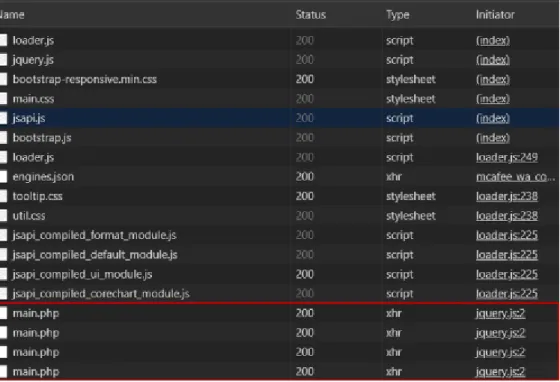Screen dimensions: 560x382
Task: Click file icon beside bootstrap.js
Action: pos(3,138)
